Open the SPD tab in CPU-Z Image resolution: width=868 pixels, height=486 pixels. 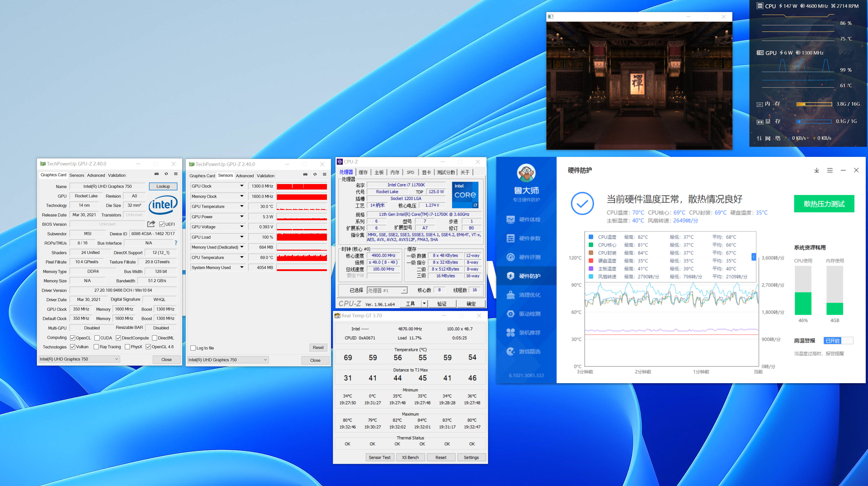coord(410,172)
